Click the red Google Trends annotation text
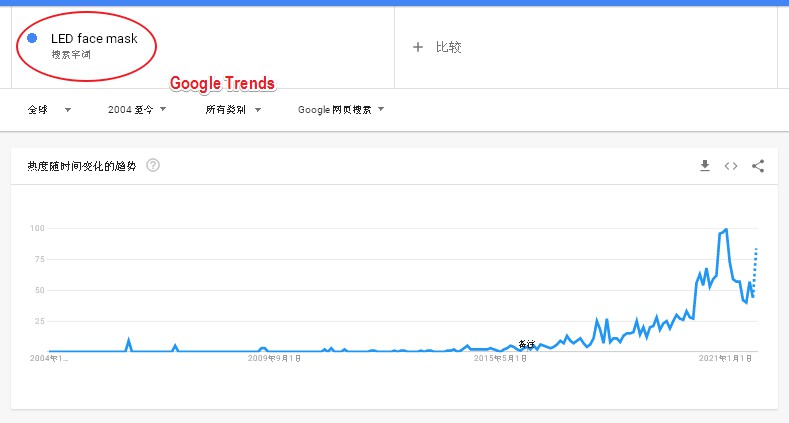 pyautogui.click(x=222, y=83)
